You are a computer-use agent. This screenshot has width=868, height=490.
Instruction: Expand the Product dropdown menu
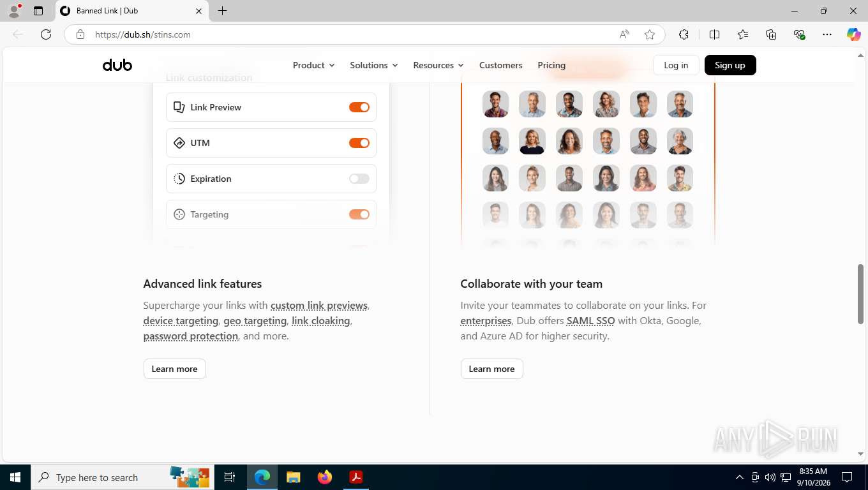[313, 65]
